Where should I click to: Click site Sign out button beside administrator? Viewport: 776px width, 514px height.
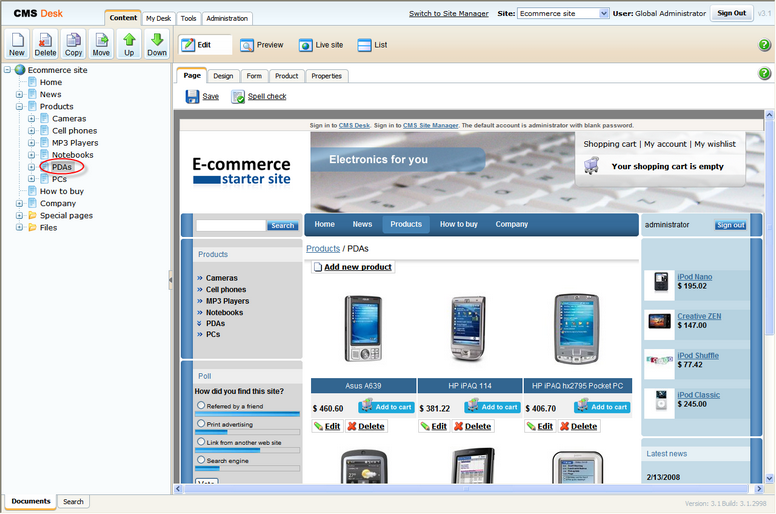[730, 225]
